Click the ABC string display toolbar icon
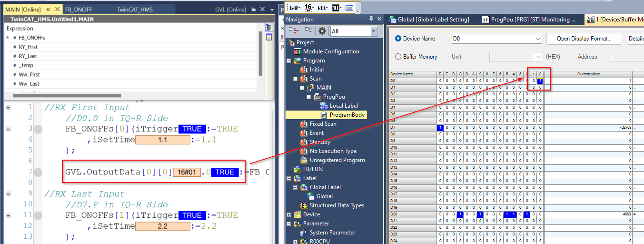 (x=322, y=7)
